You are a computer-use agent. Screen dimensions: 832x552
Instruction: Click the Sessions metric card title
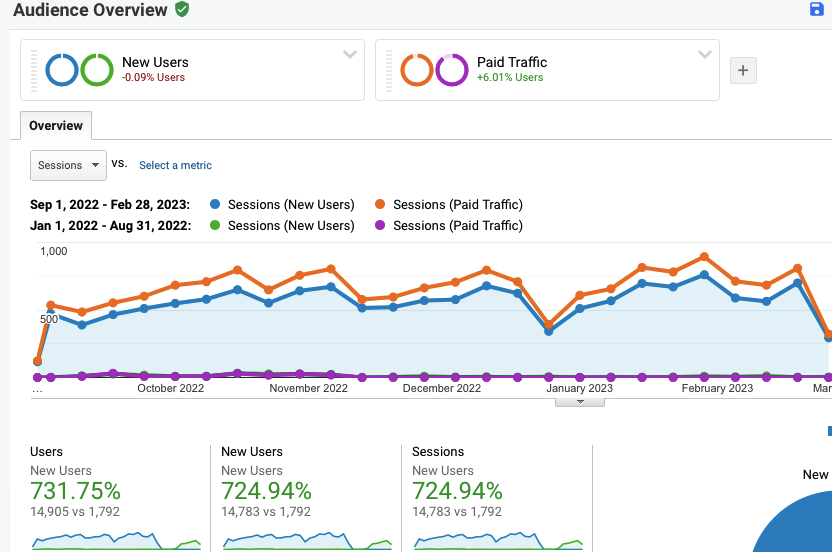tap(438, 452)
